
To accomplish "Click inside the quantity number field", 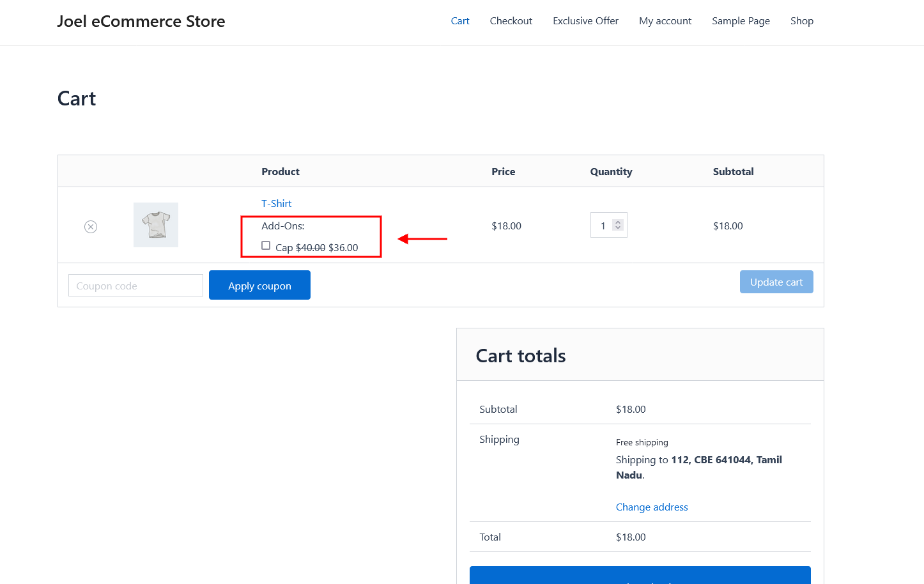I will (x=602, y=226).
